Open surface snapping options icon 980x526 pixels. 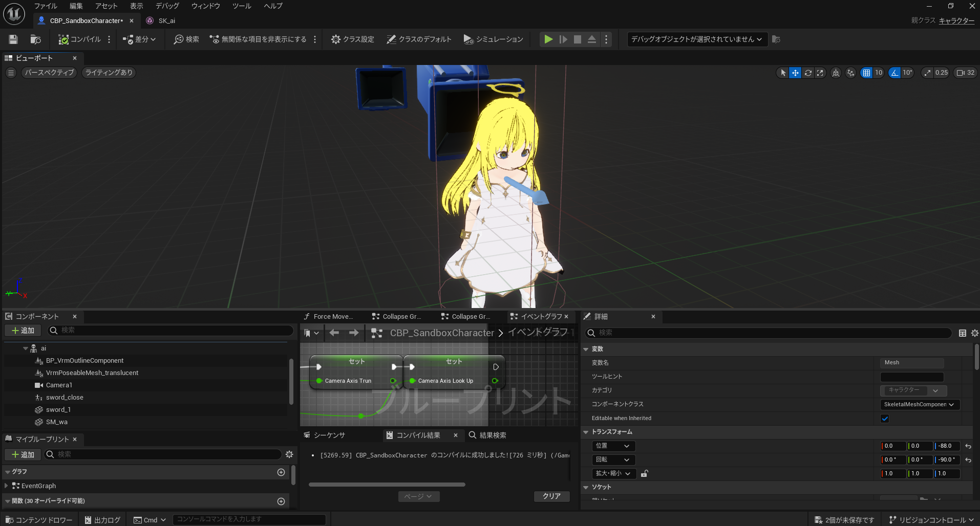point(850,73)
